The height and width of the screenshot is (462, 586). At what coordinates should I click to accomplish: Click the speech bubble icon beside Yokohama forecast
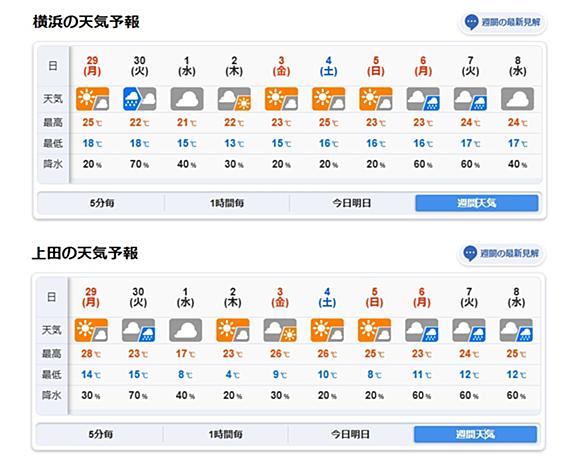point(471,22)
